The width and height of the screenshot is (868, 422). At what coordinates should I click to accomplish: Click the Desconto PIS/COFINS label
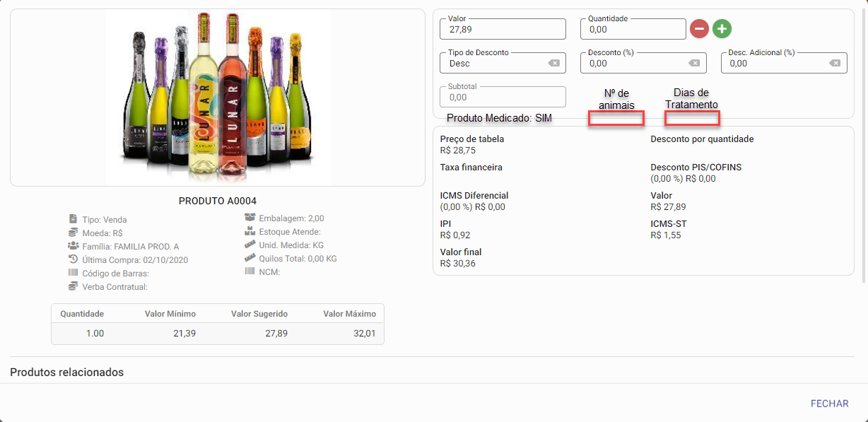tap(696, 168)
